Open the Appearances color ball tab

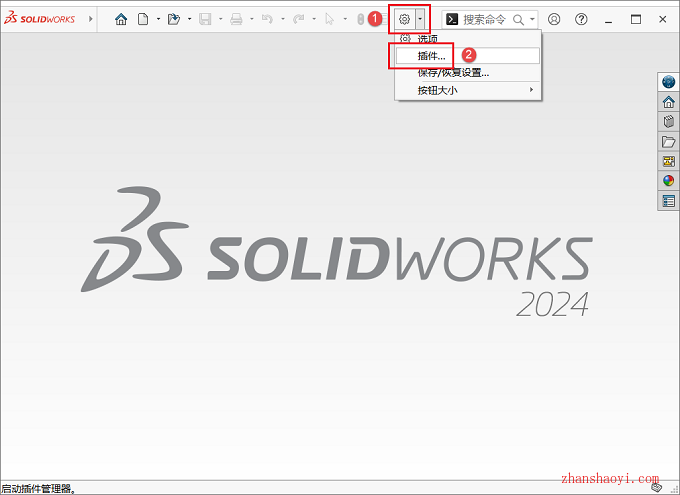(668, 181)
